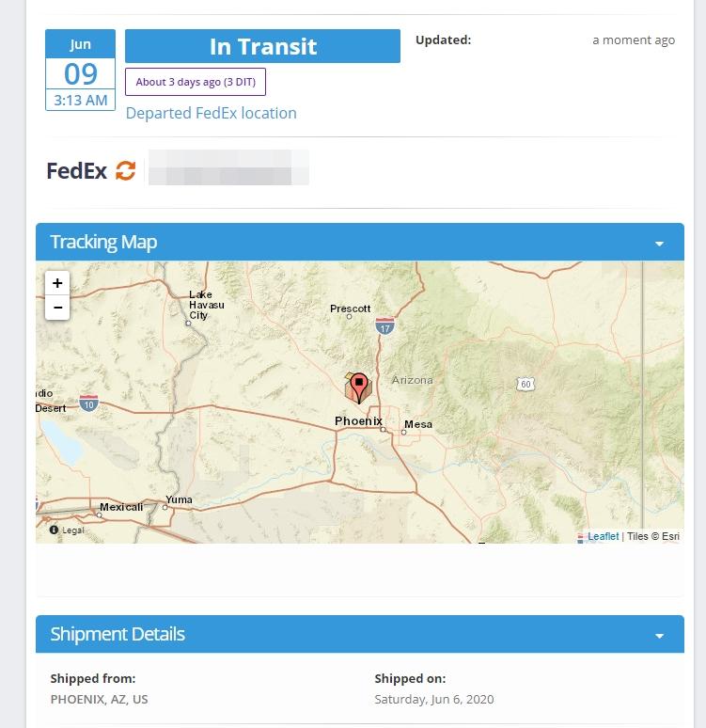Click the Legal info icon on map
This screenshot has height=728, width=706.
coord(54,530)
